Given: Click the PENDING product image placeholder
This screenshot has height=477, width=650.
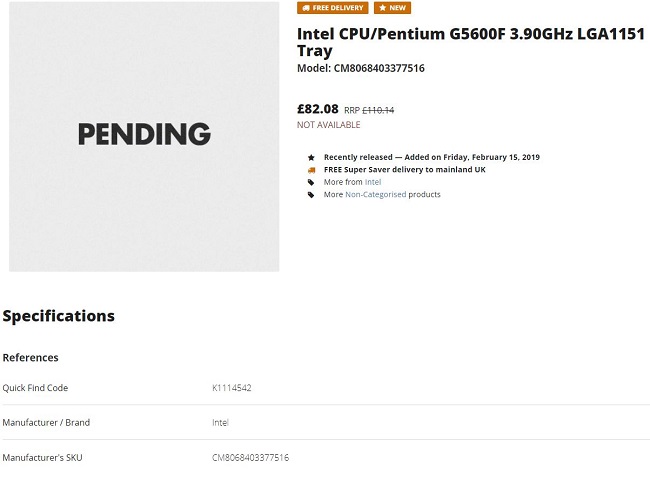Looking at the screenshot, I should [x=144, y=135].
